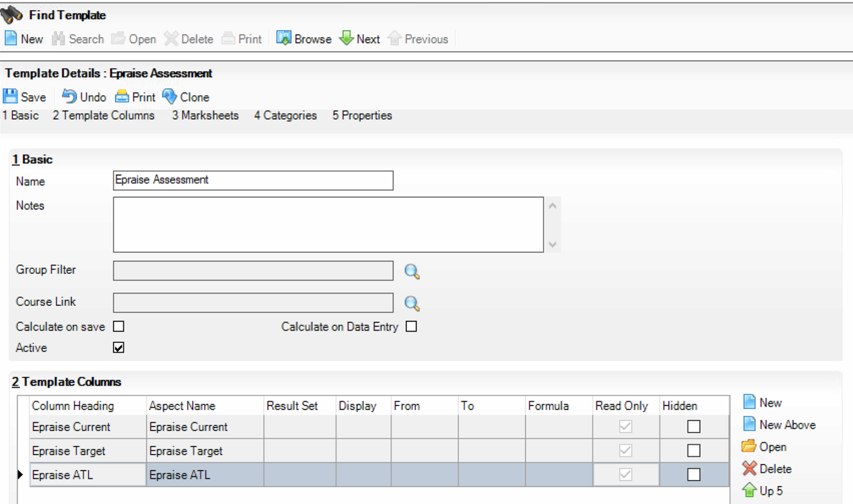Open the Group Filter magnifier lookup
The height and width of the screenshot is (504, 853).
click(x=412, y=271)
